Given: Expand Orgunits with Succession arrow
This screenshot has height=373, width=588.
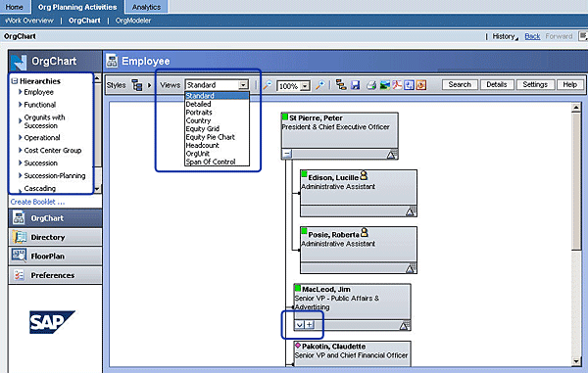Looking at the screenshot, I should tap(21, 121).
